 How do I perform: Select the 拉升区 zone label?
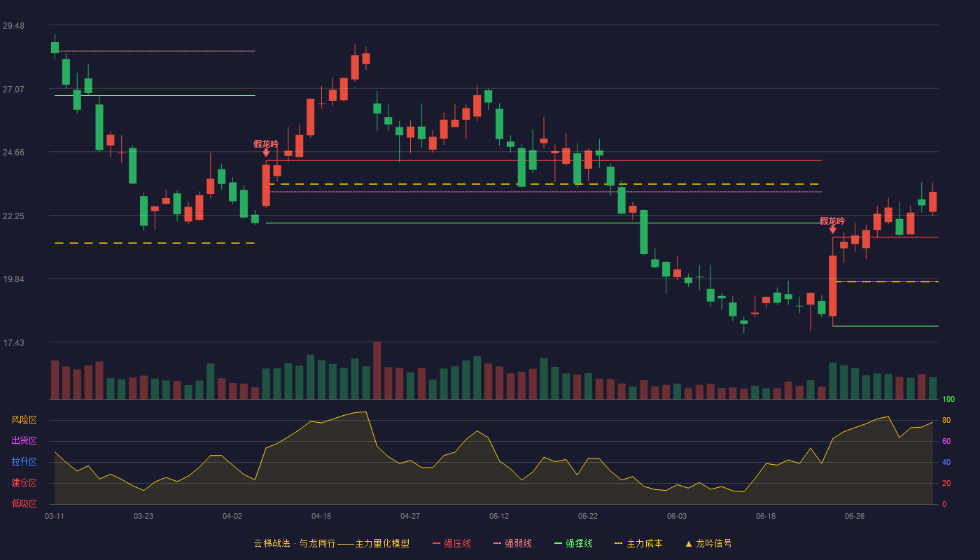pos(24,462)
